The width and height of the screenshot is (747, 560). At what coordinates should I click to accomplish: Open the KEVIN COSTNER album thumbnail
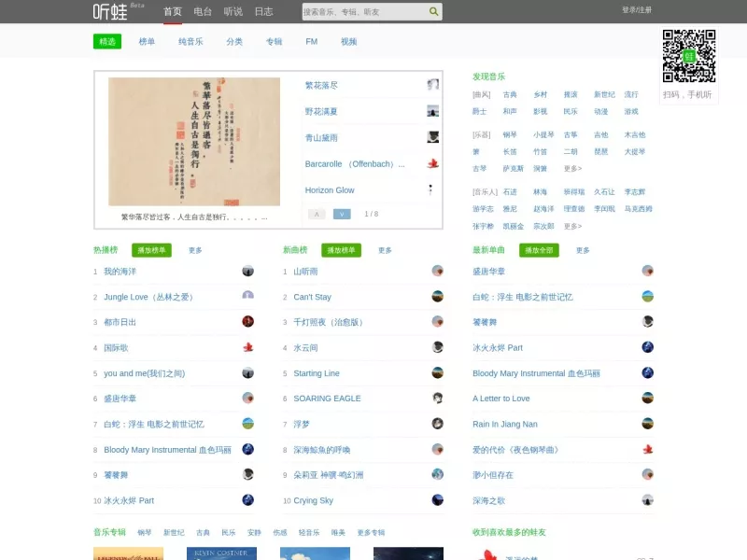pyautogui.click(x=221, y=553)
